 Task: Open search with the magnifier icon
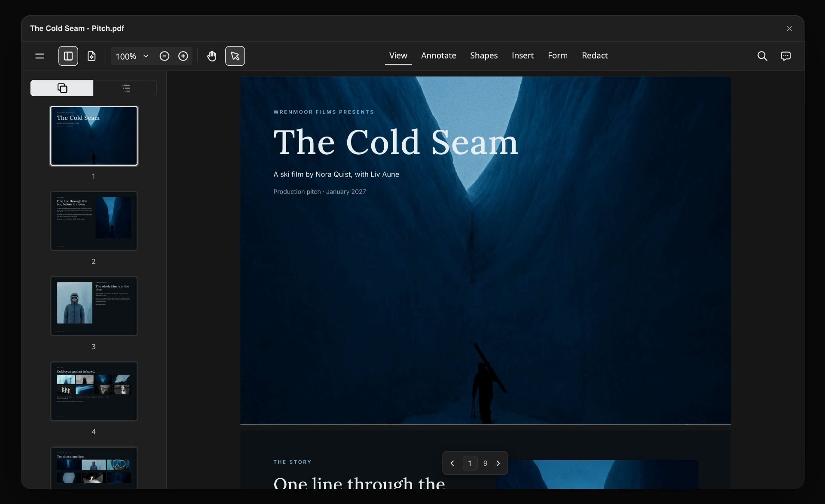[762, 56]
